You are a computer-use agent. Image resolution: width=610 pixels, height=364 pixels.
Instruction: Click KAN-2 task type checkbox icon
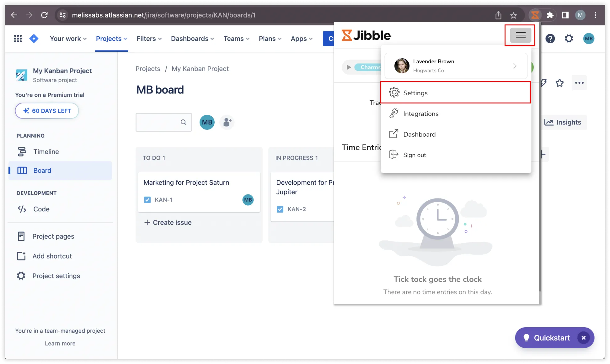[x=280, y=209]
